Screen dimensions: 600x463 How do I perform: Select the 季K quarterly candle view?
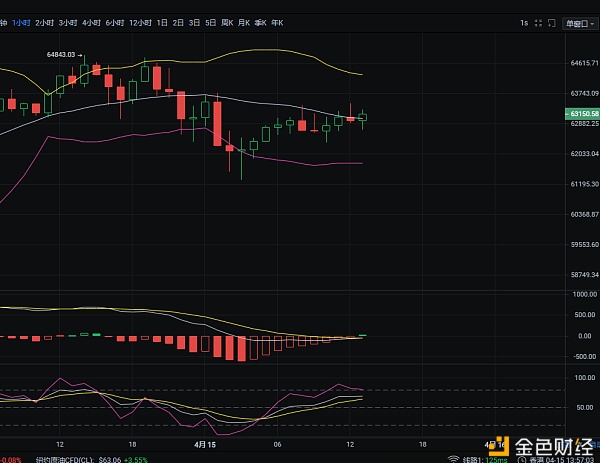[x=260, y=22]
